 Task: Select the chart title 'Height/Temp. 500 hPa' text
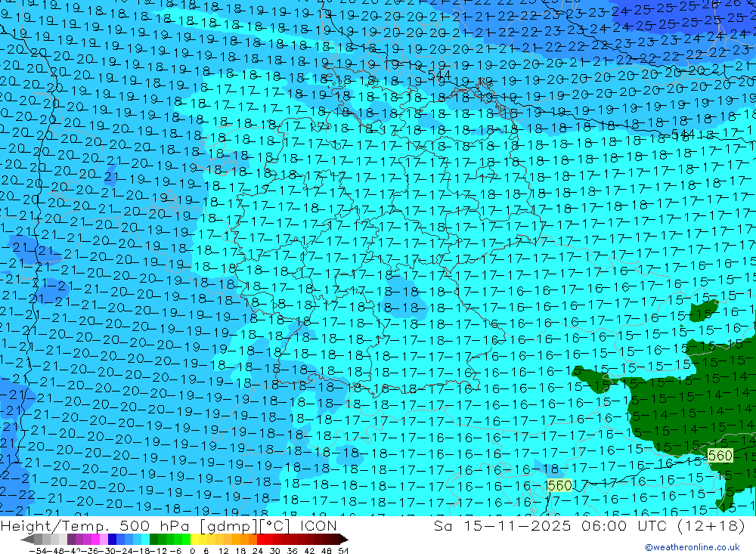click(97, 526)
